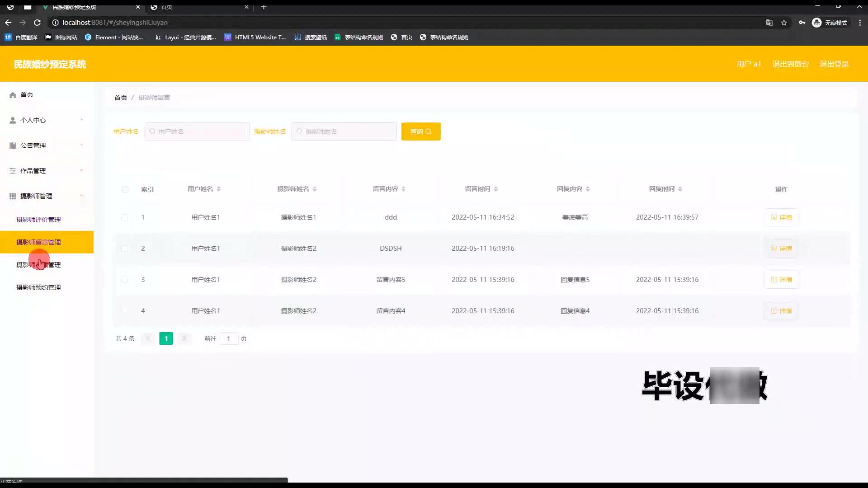Tick the select-all checkbox in the table header
This screenshot has height=488, width=868.
[125, 189]
